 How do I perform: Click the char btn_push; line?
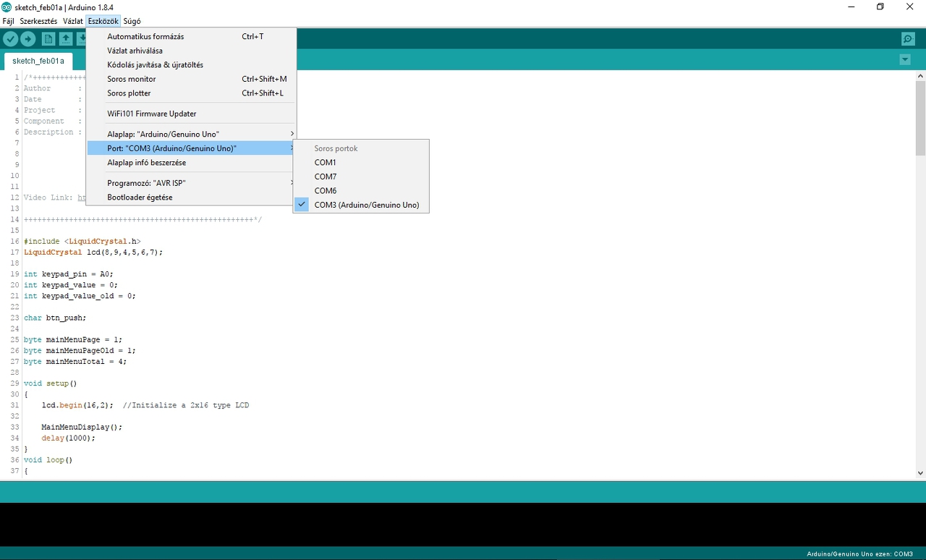pos(55,318)
